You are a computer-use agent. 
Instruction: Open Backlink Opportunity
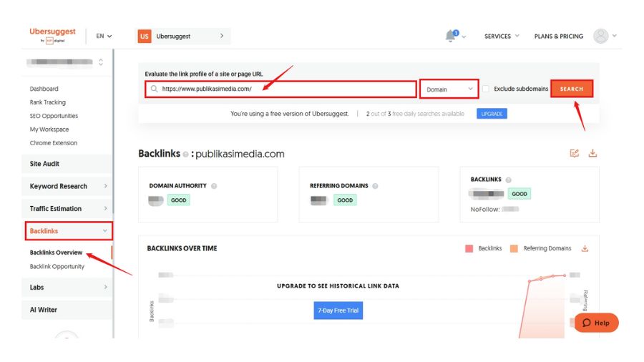57,266
